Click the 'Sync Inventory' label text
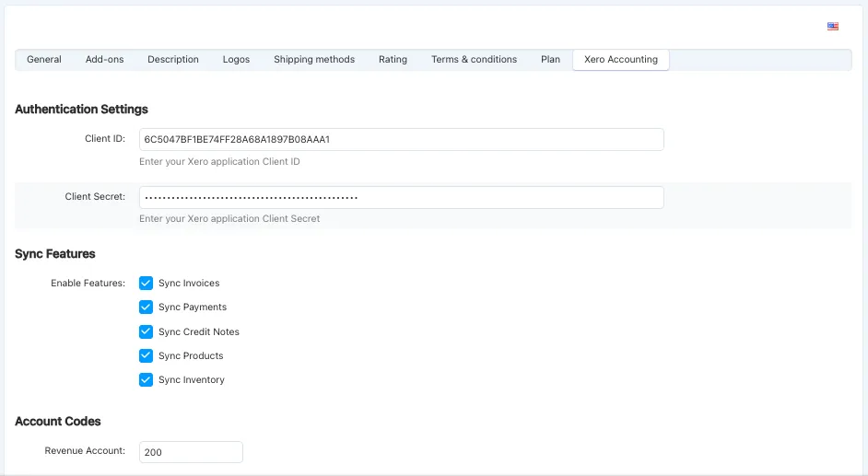This screenshot has width=868, height=476. coord(191,380)
